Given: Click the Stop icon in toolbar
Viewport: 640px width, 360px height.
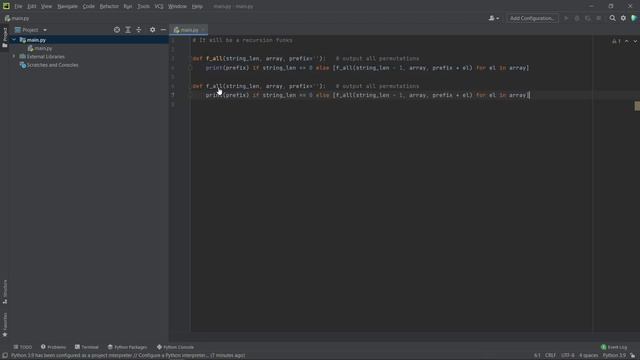Looking at the screenshot, I should 599,18.
